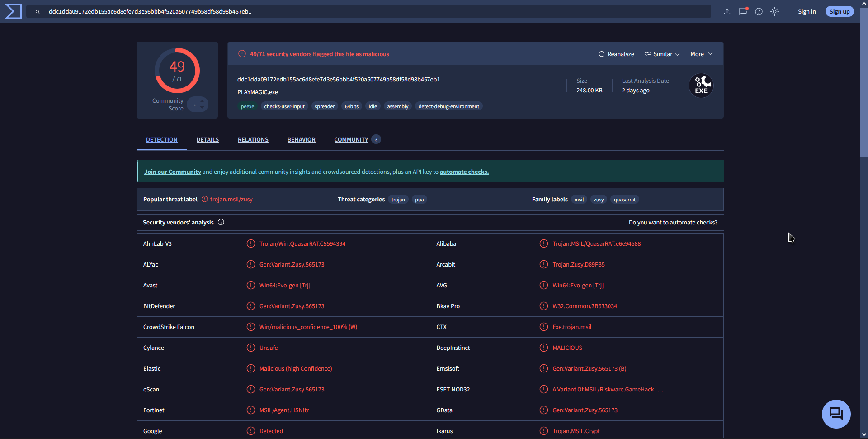This screenshot has height=439, width=868.
Task: Click the Trojan/Win.QuasarRAT.C5594394 detection text
Action: 302,243
